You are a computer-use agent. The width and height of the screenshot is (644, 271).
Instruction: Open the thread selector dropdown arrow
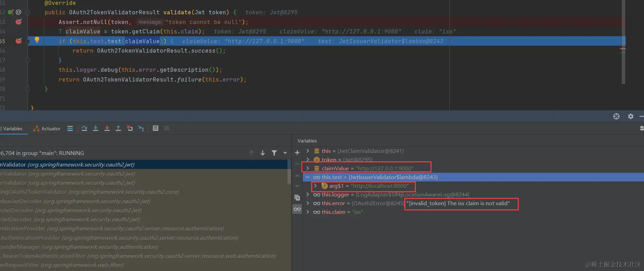(x=285, y=153)
